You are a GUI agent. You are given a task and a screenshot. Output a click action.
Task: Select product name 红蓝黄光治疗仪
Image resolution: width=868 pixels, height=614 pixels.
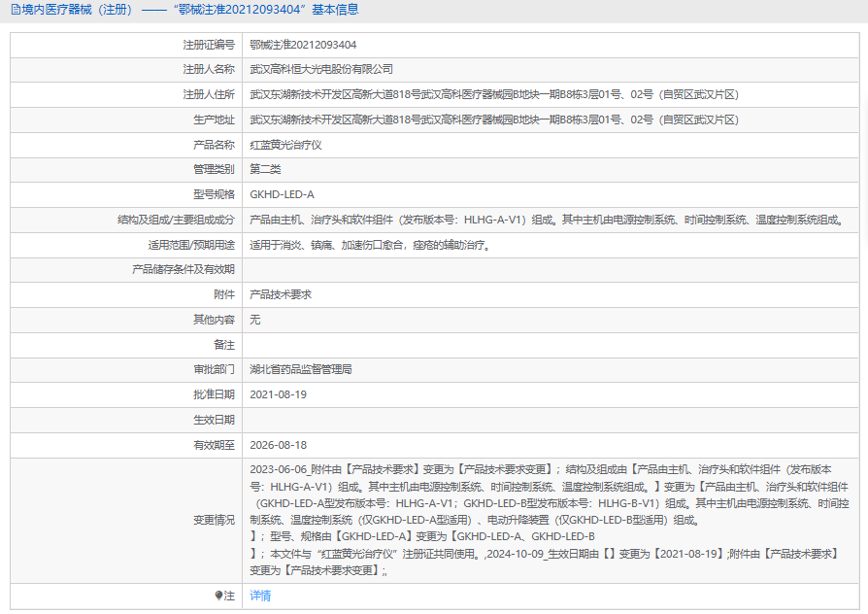point(285,145)
